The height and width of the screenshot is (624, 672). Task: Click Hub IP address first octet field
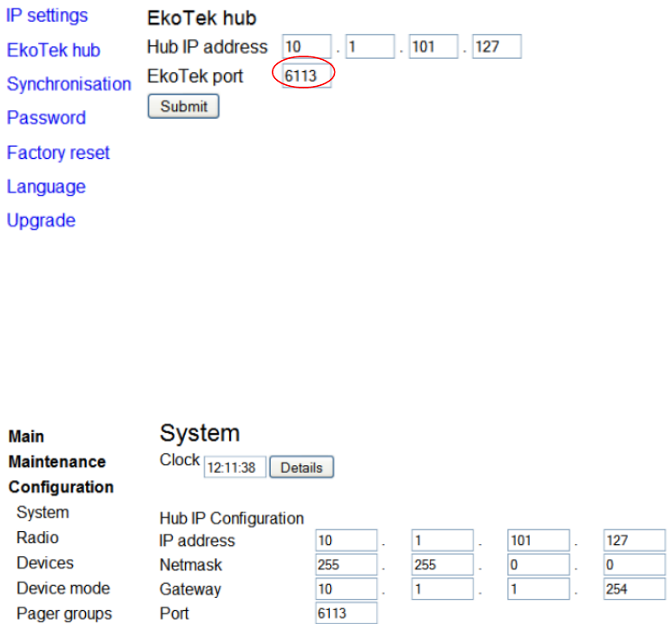coord(306,46)
